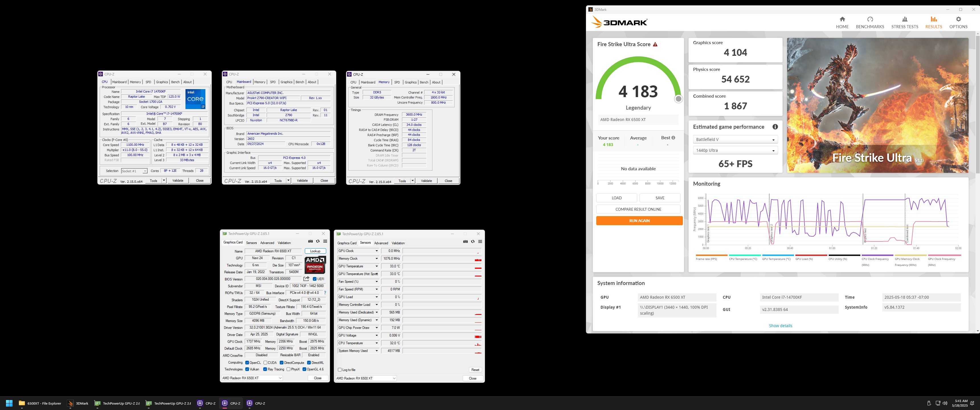
Task: Click the AMD Radeon logo in GPU-Z
Action: (x=315, y=265)
